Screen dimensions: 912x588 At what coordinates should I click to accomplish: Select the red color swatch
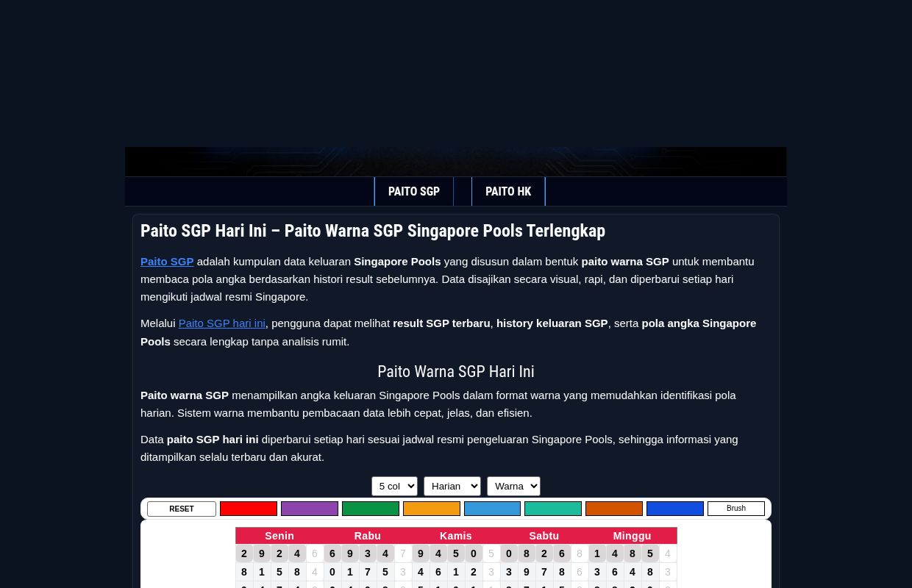pos(248,509)
